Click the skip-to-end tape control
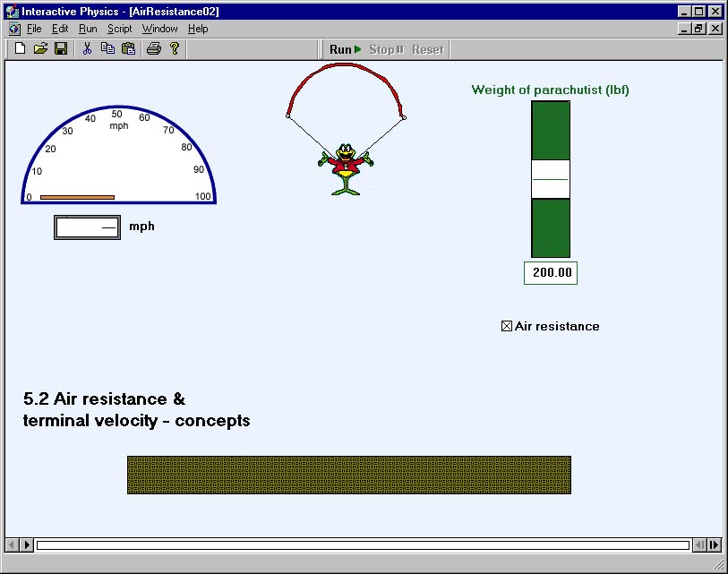The width and height of the screenshot is (728, 574). pos(714,544)
